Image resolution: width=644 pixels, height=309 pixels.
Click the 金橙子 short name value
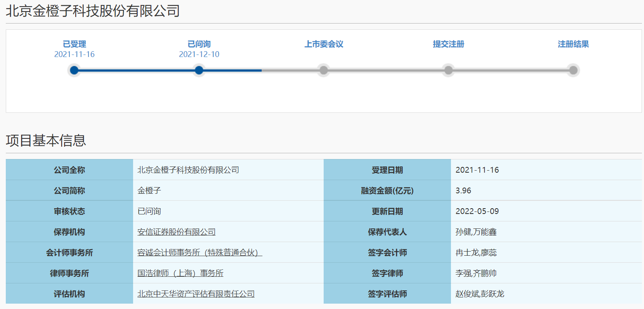click(149, 190)
